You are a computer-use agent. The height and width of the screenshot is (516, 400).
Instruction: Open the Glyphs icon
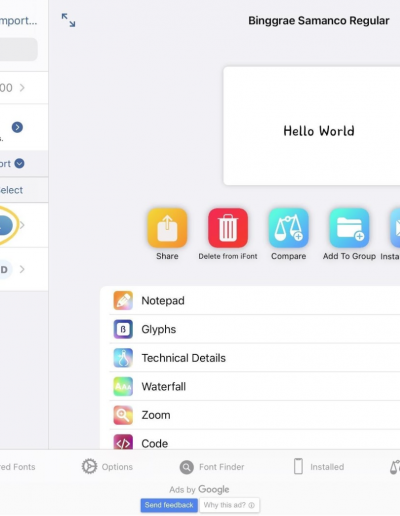pyautogui.click(x=123, y=329)
